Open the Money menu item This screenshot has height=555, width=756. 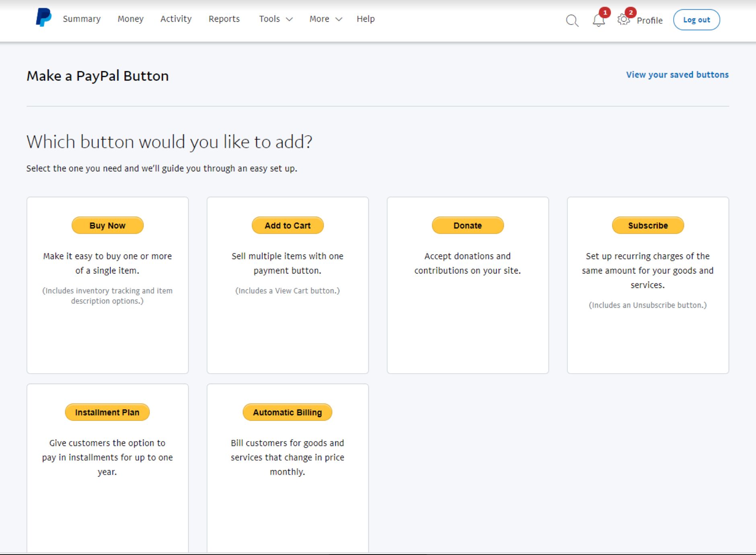coord(130,19)
